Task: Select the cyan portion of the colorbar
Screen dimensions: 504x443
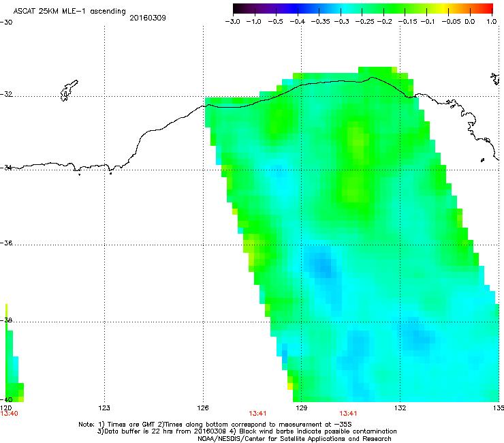Action: click(344, 9)
